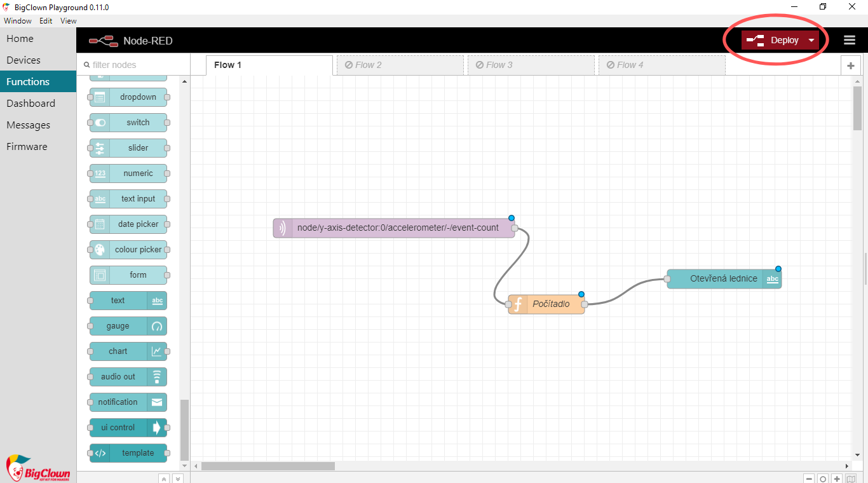Open the Node-RED hamburger menu
868x483 pixels.
(x=850, y=40)
